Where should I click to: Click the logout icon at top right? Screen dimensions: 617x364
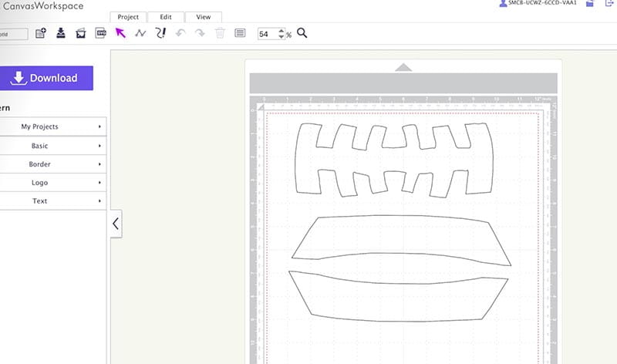tap(610, 4)
